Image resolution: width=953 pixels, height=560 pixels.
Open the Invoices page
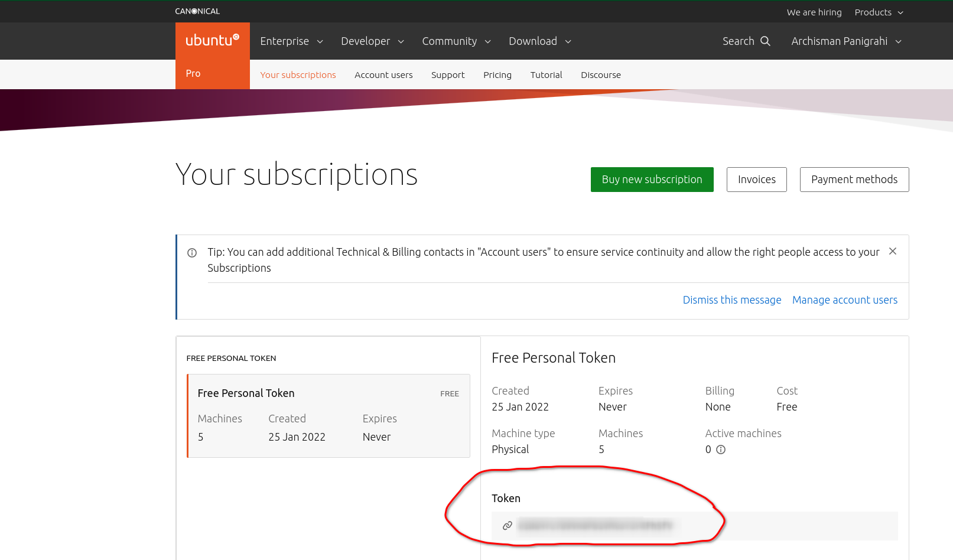coord(756,180)
